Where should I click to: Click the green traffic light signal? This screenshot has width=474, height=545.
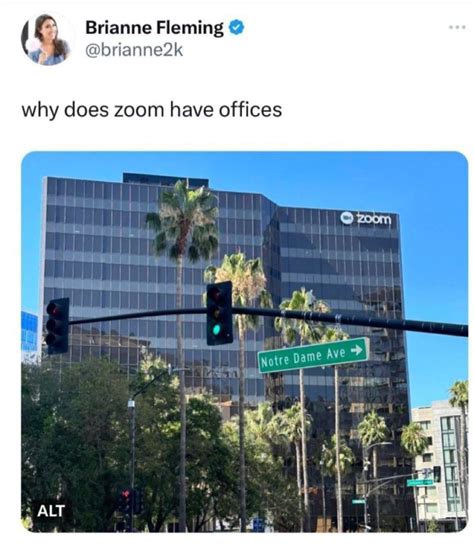(x=217, y=329)
